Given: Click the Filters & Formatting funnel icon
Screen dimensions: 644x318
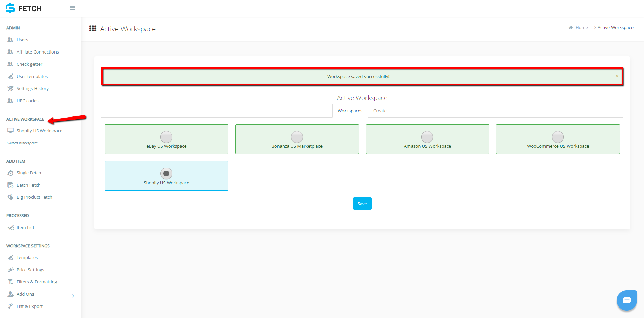Looking at the screenshot, I should (10, 282).
